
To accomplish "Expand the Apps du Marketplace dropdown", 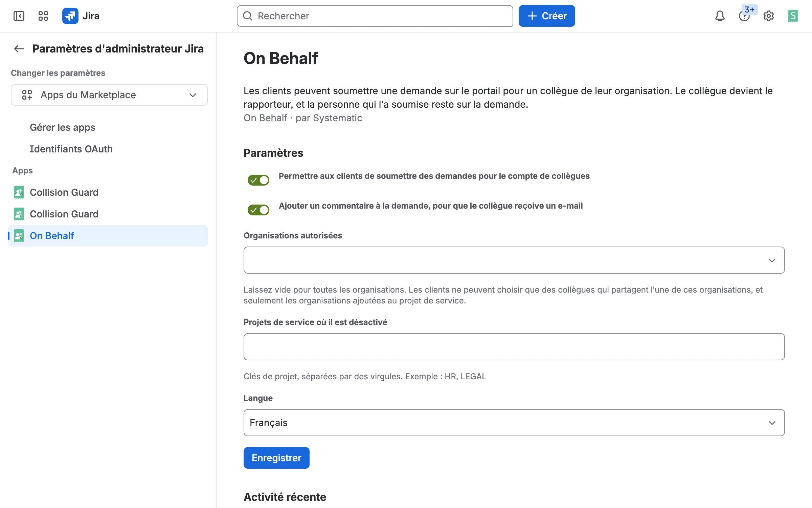I will [109, 95].
